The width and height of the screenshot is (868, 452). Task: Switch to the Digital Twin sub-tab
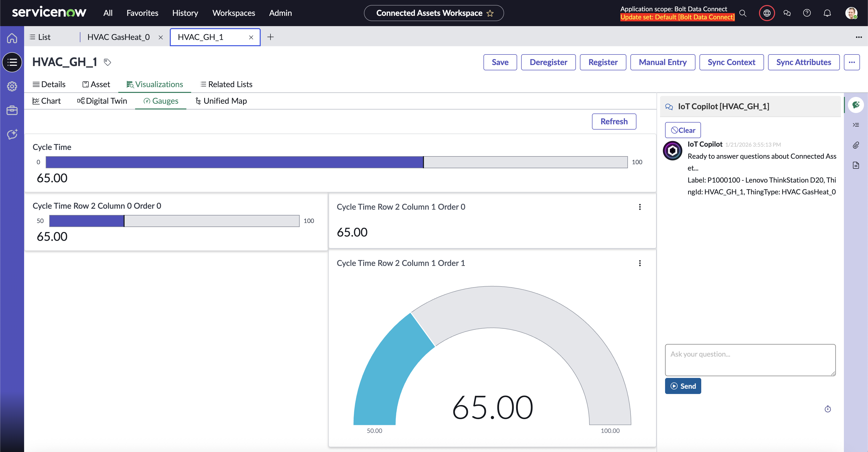click(102, 101)
